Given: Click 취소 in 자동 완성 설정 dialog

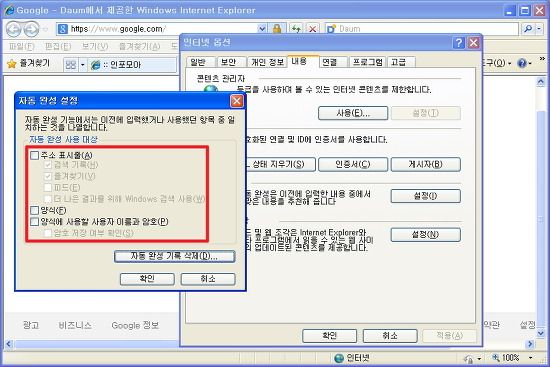Looking at the screenshot, I should (x=208, y=279).
